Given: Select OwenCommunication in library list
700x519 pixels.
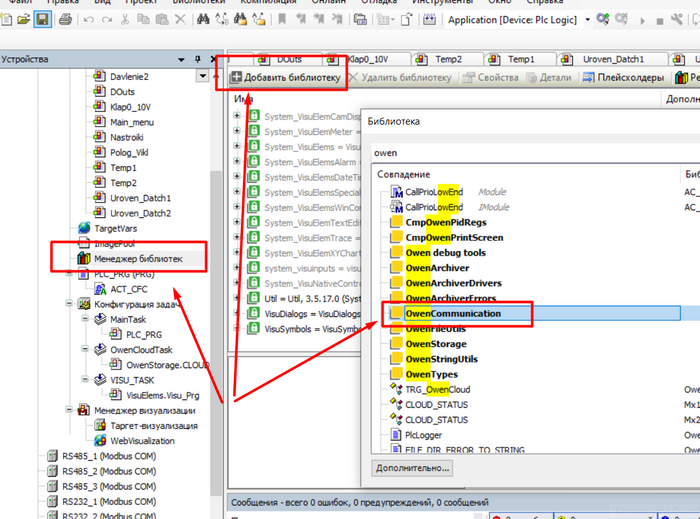Looking at the screenshot, I should point(453,314).
